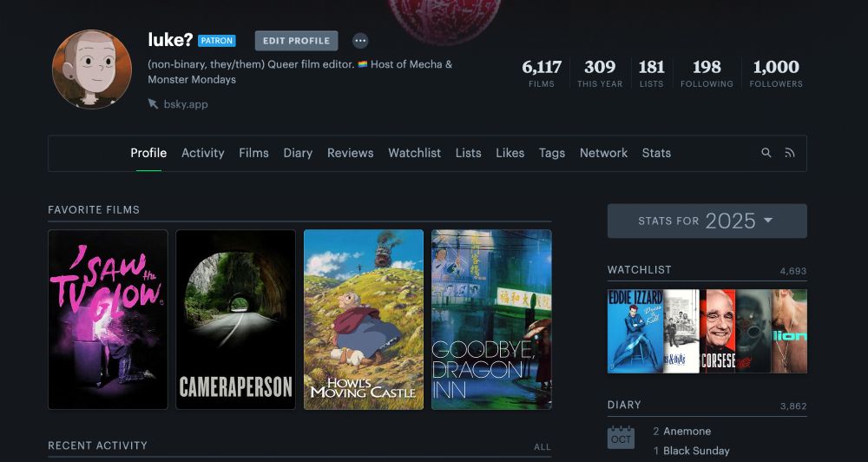This screenshot has width=868, height=462.
Task: Open the Network tab
Action: 603,153
